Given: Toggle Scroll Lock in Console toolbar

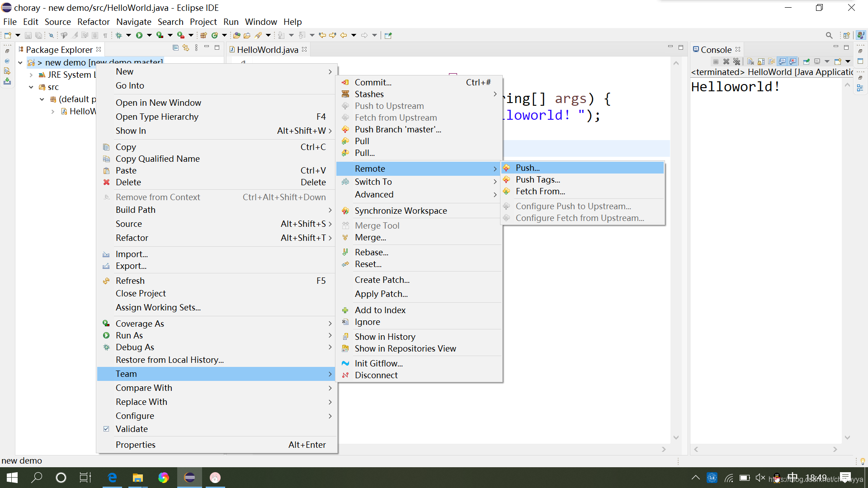Looking at the screenshot, I should tap(761, 61).
